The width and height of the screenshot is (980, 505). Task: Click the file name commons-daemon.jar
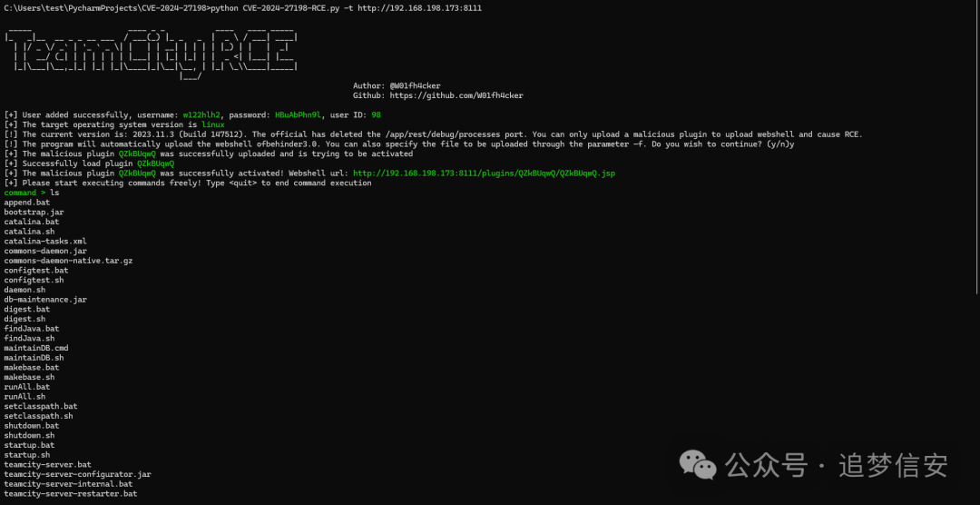(45, 251)
